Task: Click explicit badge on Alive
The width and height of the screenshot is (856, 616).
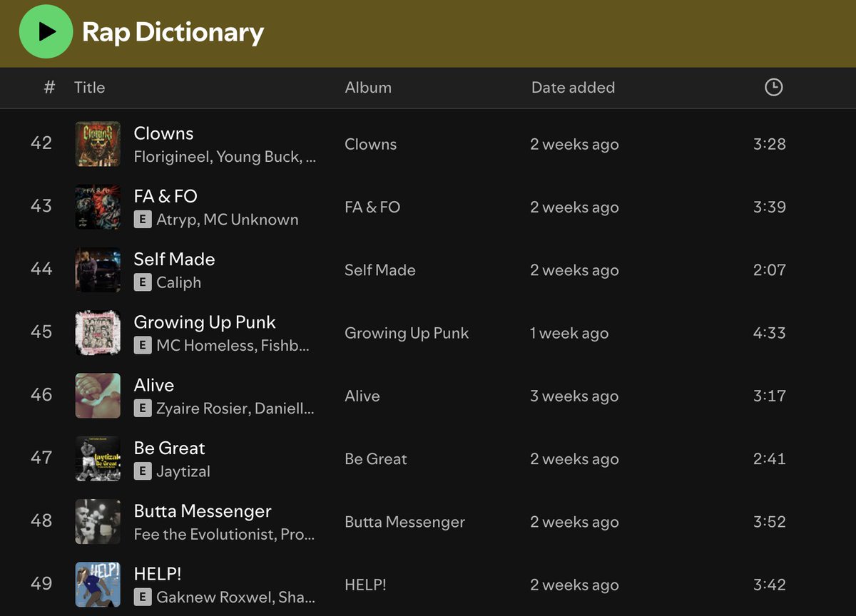Action: (x=143, y=409)
